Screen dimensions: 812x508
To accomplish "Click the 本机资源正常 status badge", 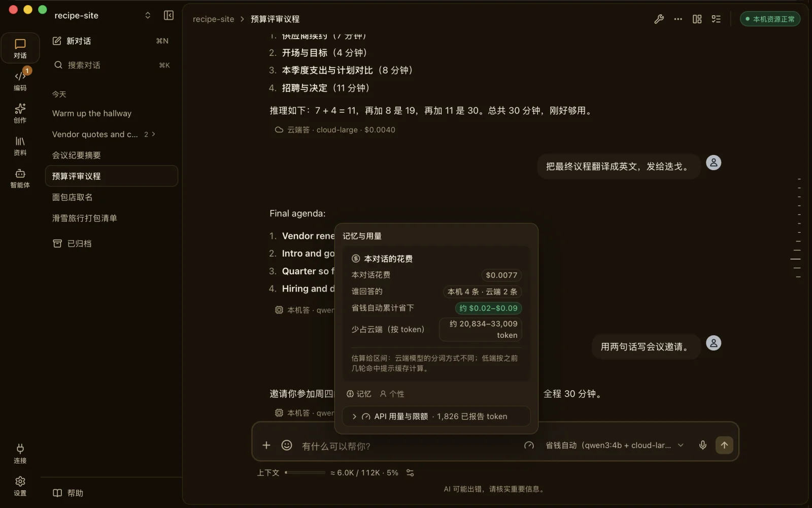I will tap(770, 19).
